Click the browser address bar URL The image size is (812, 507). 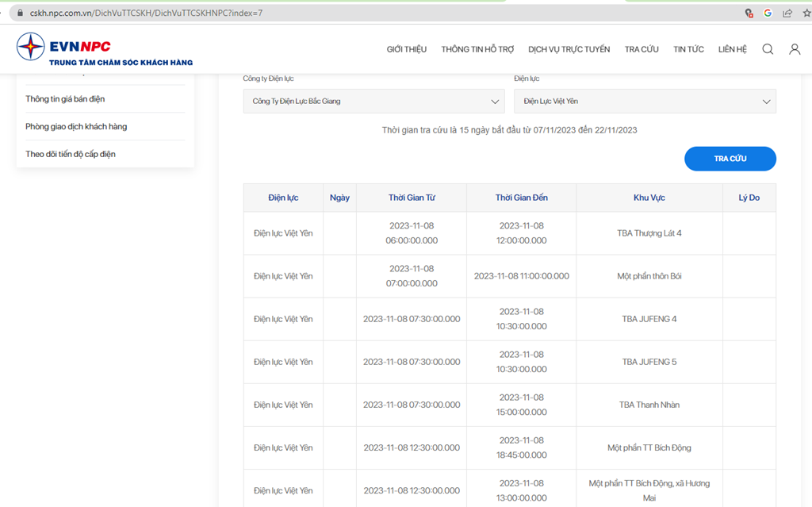click(x=146, y=13)
